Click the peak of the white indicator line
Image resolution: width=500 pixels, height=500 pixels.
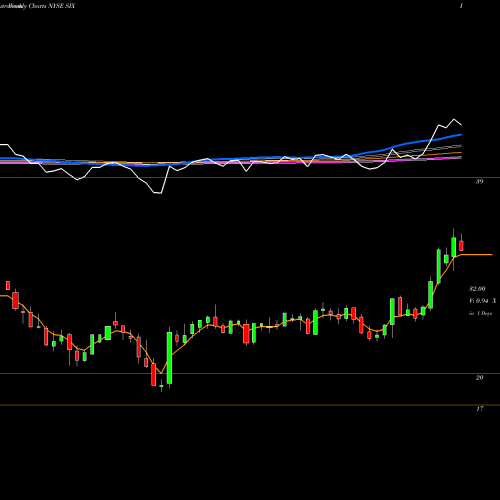[454, 119]
